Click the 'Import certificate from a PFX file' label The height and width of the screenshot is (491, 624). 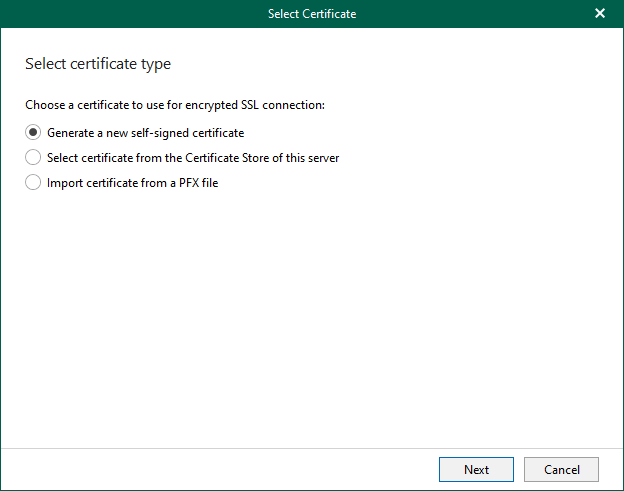coord(132,182)
